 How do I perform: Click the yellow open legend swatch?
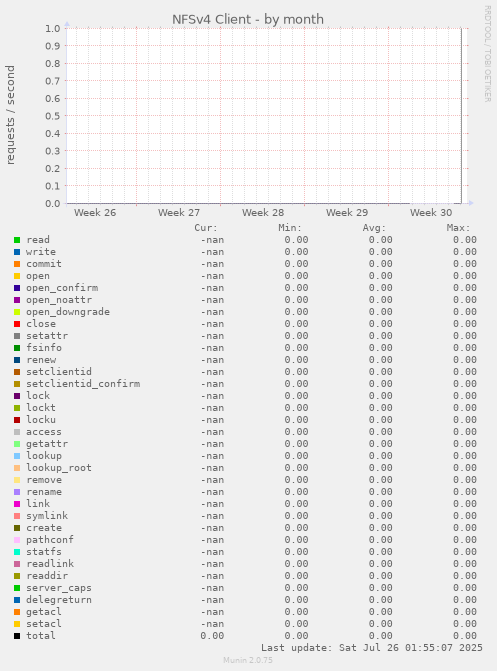17,276
